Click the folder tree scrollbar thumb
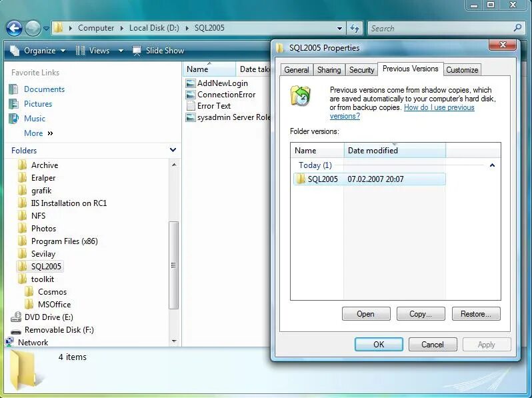Viewport: 532px width, 398px height. coord(174,265)
